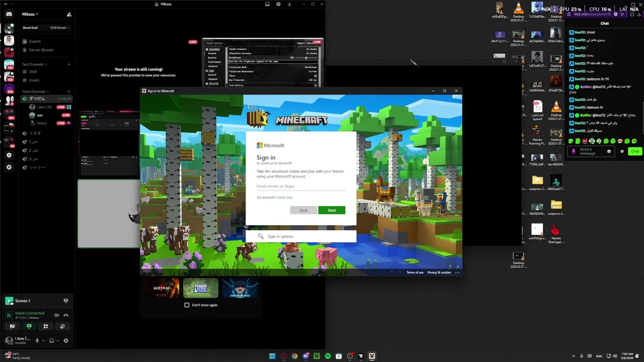Click Discord download updates arrow icon
This screenshot has width=644, height=362.
(289, 4)
